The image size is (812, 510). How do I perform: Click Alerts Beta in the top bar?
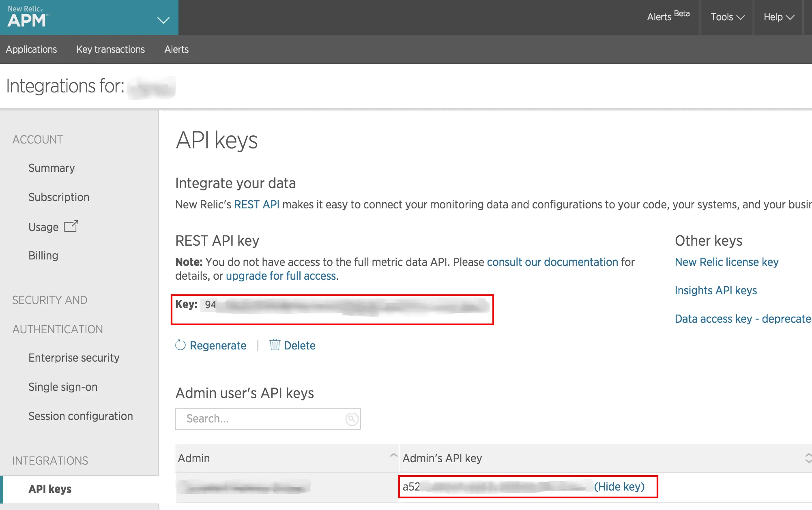[667, 17]
